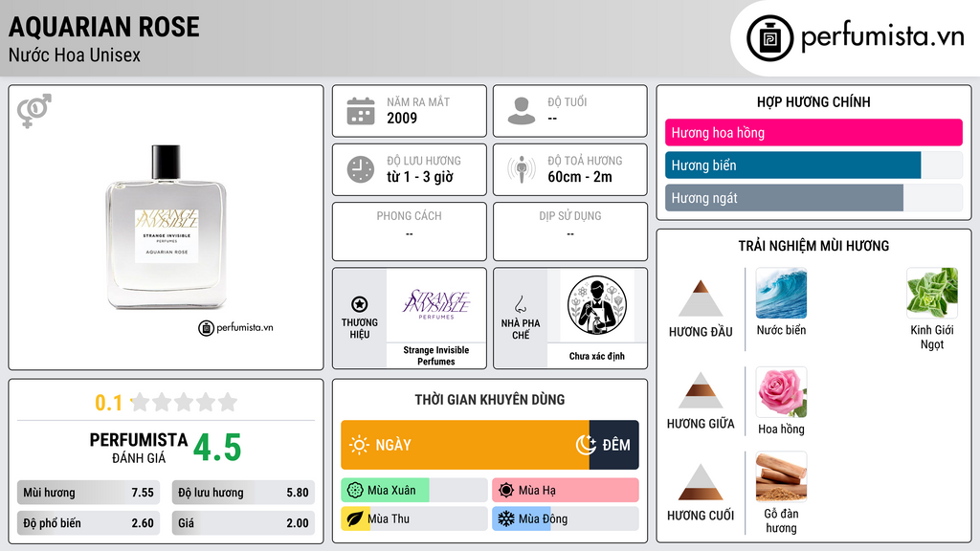Click the HƯƠNG GIỮA label
The image size is (980, 551).
[701, 424]
